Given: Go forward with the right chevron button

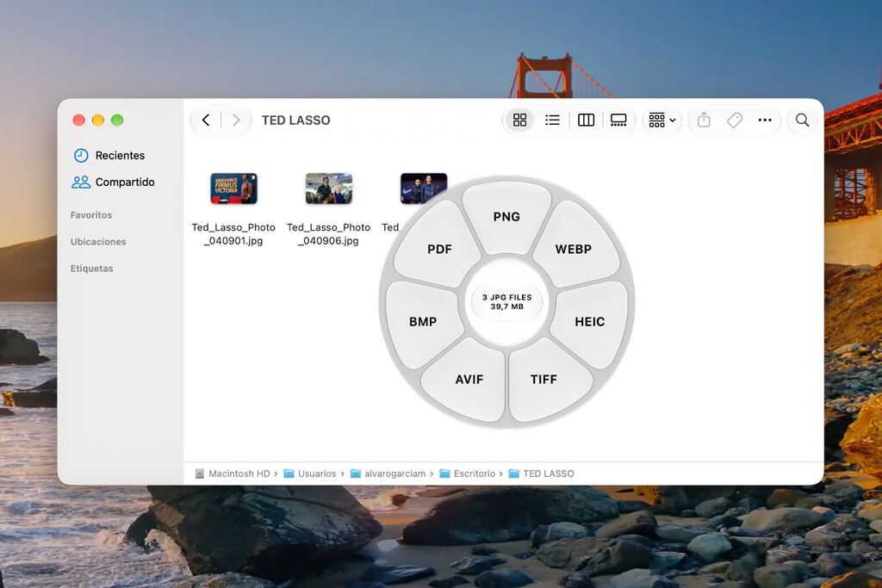Looking at the screenshot, I should pos(236,120).
